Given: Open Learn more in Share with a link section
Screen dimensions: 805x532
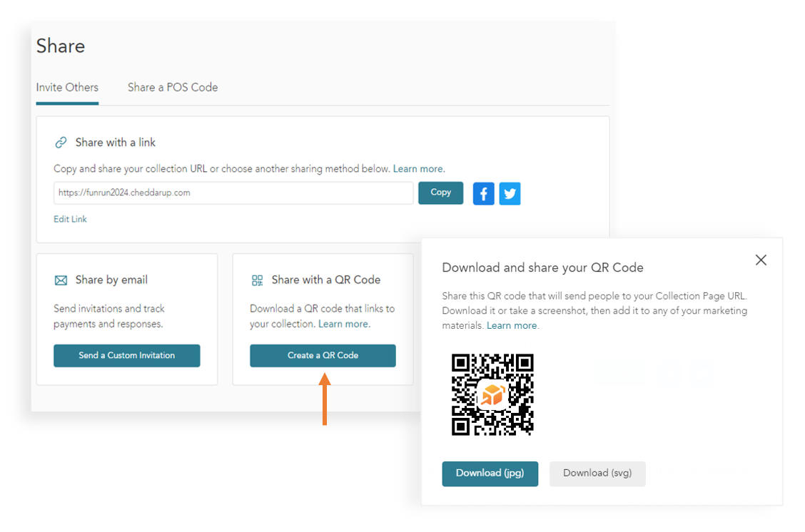Looking at the screenshot, I should 418,169.
